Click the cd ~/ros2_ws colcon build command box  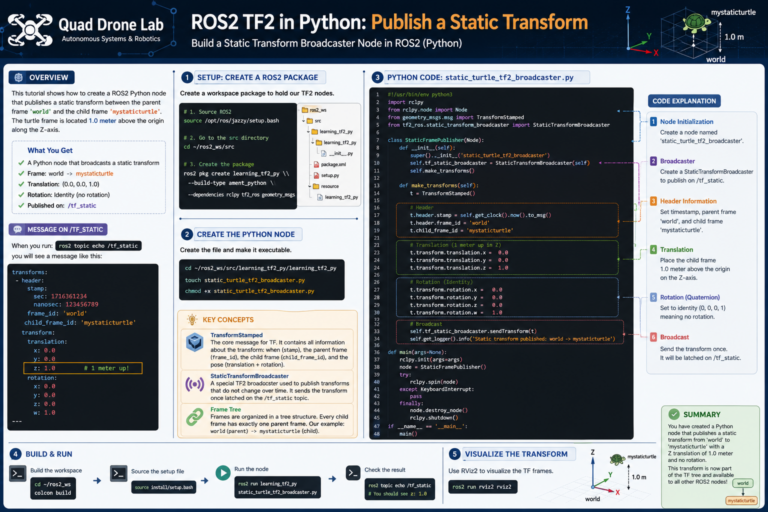tap(53, 488)
